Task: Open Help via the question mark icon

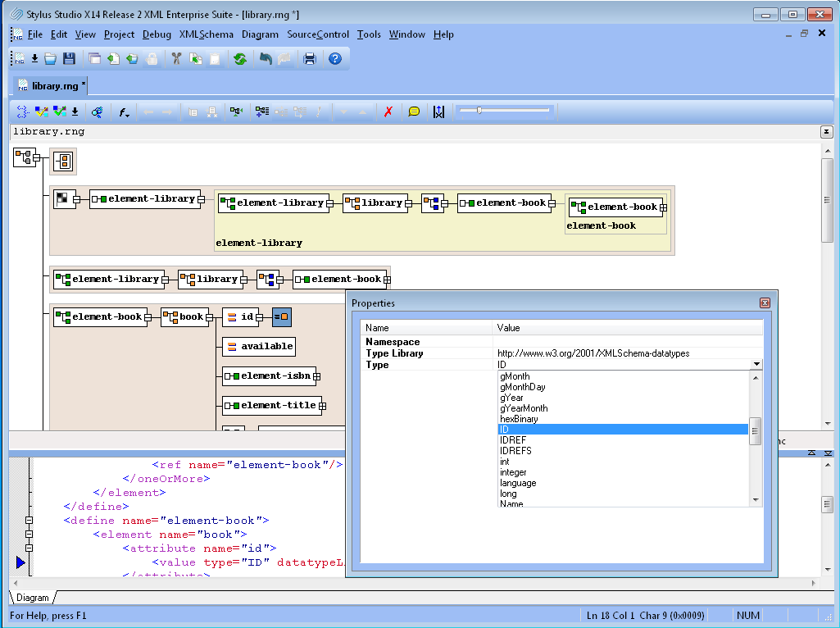Action: (x=336, y=58)
